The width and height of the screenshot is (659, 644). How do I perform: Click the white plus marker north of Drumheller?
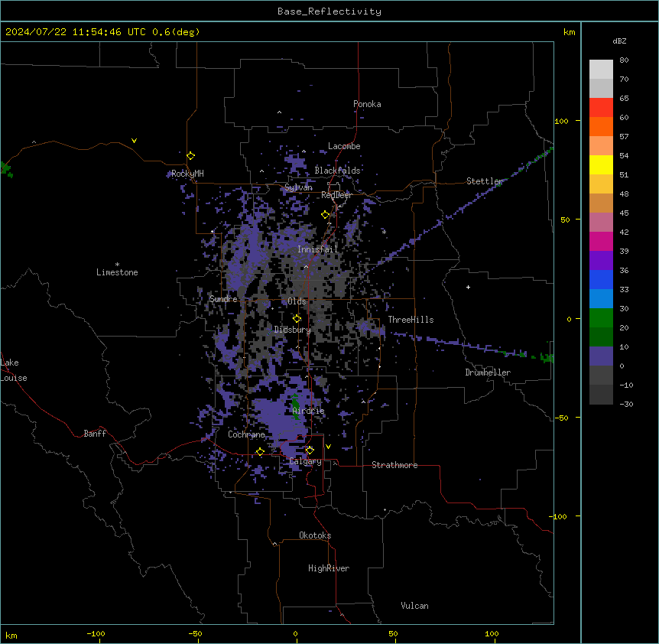pos(468,287)
